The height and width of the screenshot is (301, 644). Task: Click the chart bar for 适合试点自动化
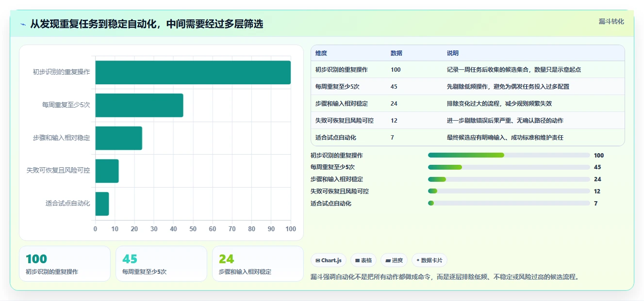tap(102, 204)
